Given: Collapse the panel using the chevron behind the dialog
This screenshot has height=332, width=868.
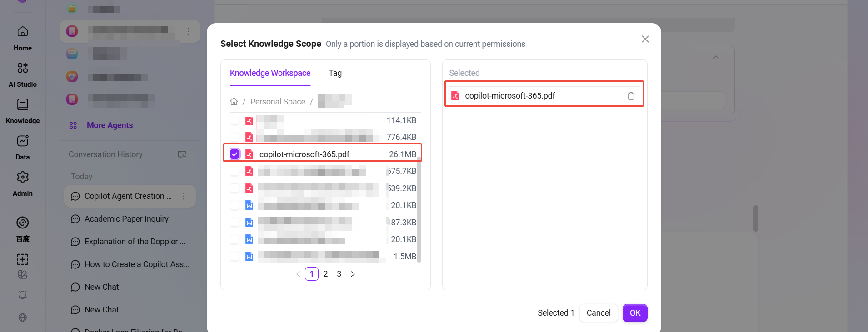Looking at the screenshot, I should click(x=716, y=58).
